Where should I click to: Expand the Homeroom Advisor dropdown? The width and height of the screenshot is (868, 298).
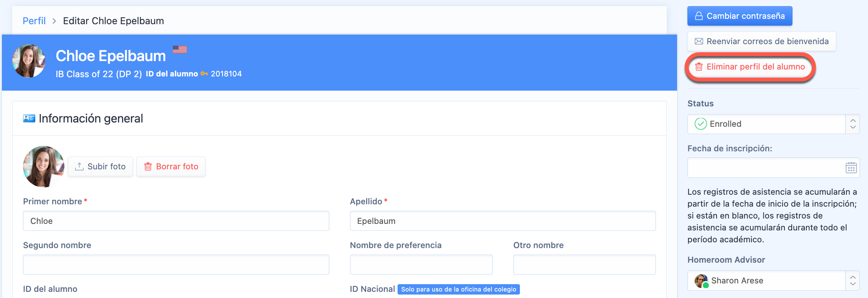766,281
